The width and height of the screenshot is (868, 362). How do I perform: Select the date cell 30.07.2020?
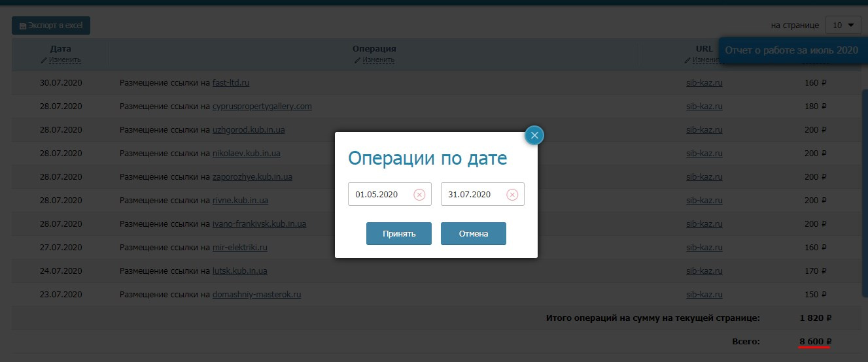[x=61, y=83]
